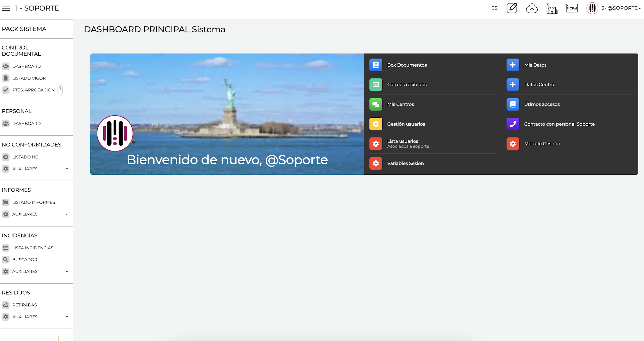
Task: Click the Datos Centro plus icon
Action: click(513, 85)
